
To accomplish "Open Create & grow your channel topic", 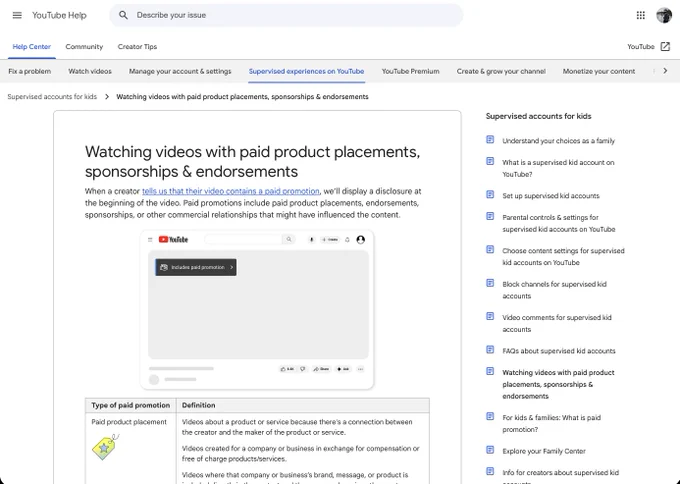I will (501, 71).
